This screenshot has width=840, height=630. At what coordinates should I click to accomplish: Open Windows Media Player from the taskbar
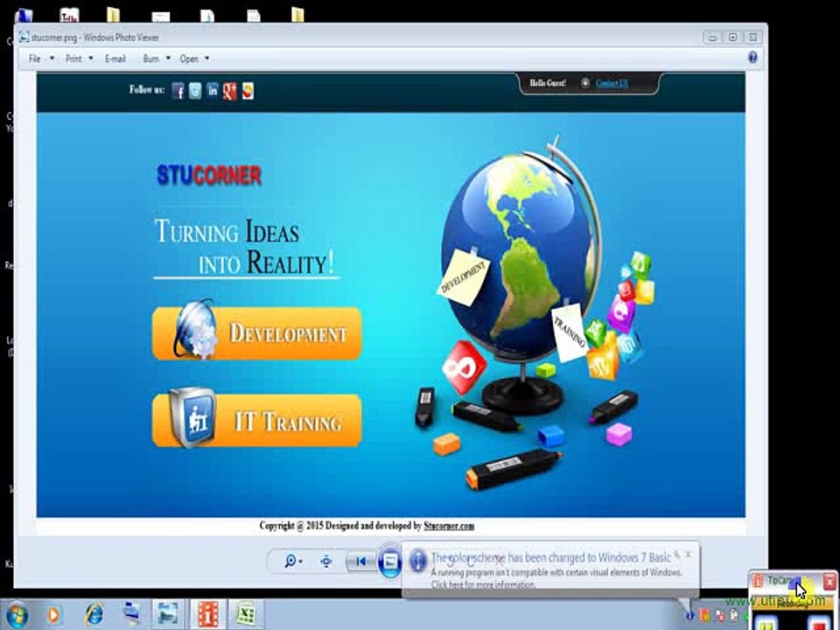tap(53, 614)
